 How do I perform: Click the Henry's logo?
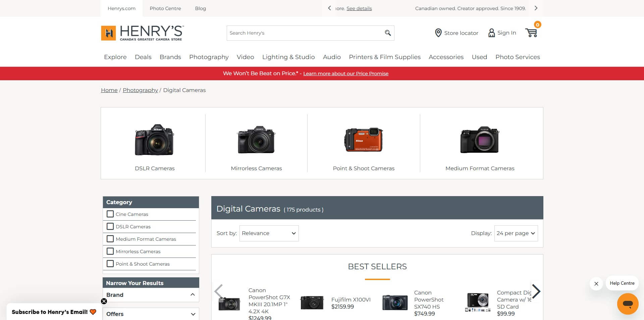click(142, 33)
